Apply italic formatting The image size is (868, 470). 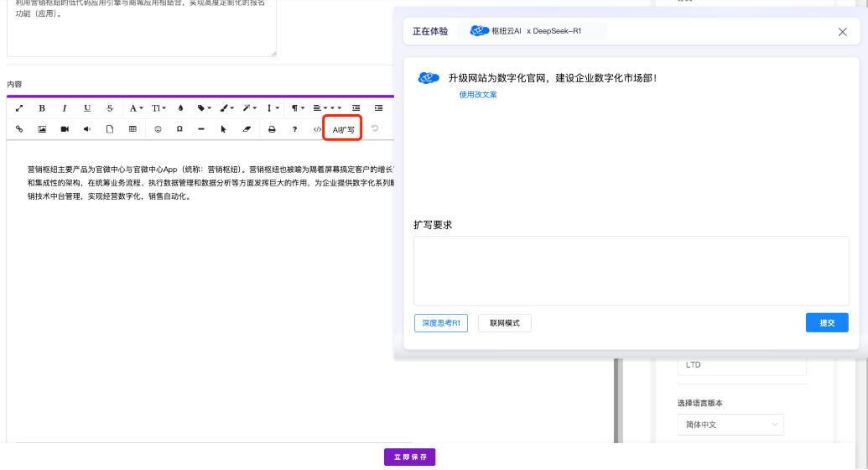pos(65,108)
